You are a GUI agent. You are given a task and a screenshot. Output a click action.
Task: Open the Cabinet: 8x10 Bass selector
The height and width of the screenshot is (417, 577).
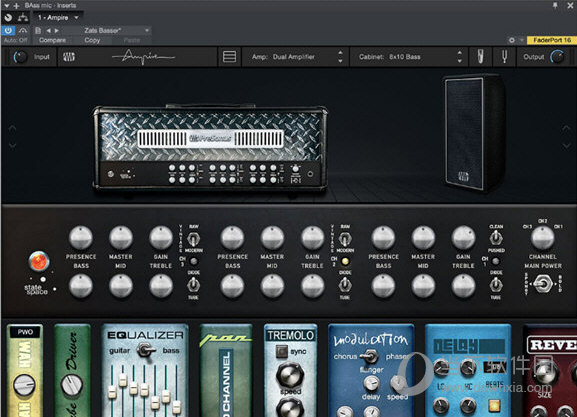[x=409, y=57]
